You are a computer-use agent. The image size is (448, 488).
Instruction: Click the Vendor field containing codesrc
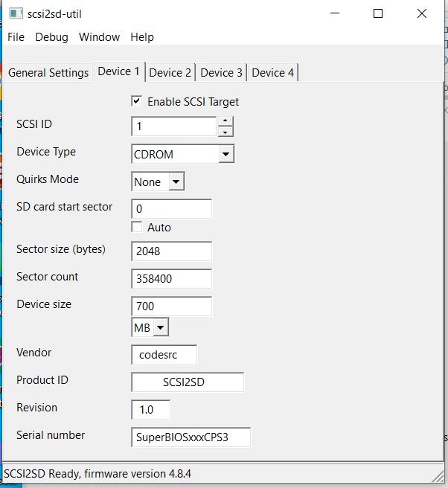[x=164, y=355]
